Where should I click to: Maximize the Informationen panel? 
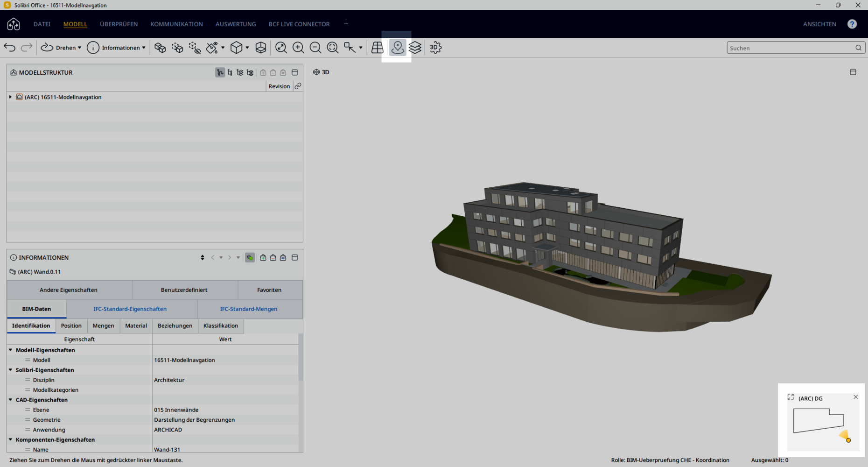tap(295, 258)
